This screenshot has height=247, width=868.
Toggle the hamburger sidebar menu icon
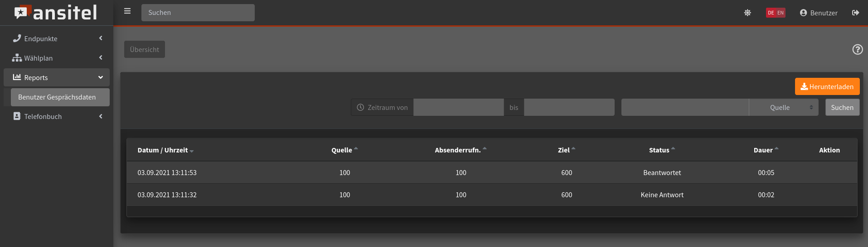click(127, 11)
